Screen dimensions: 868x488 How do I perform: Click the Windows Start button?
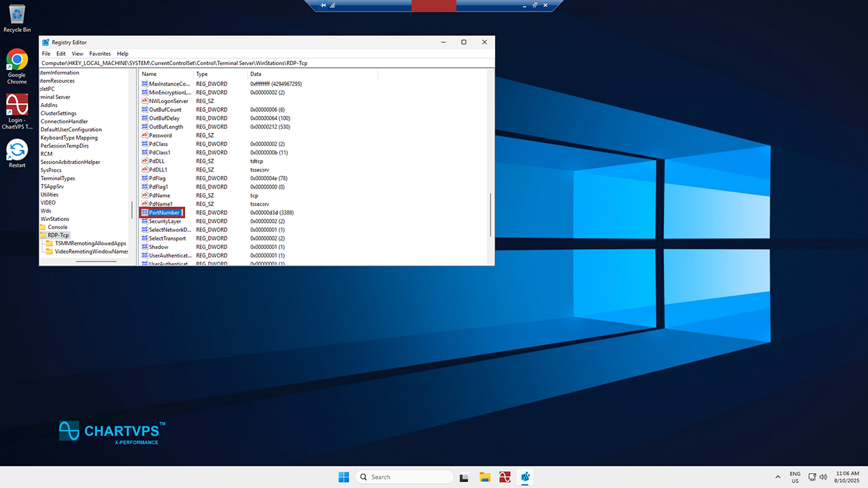tap(344, 477)
